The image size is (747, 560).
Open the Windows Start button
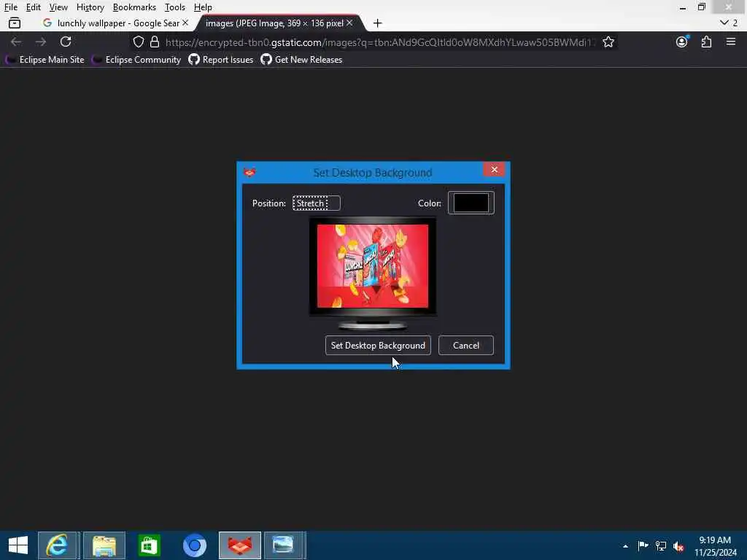pos(18,545)
